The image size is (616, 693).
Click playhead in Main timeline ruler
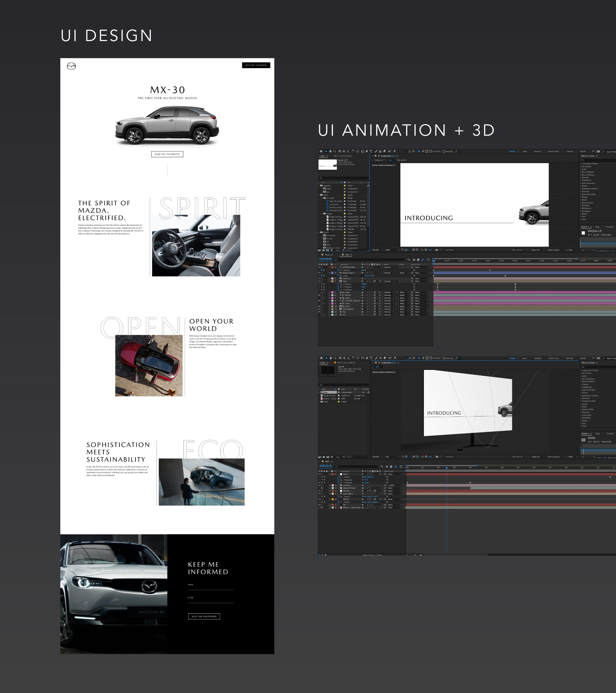coord(447,467)
